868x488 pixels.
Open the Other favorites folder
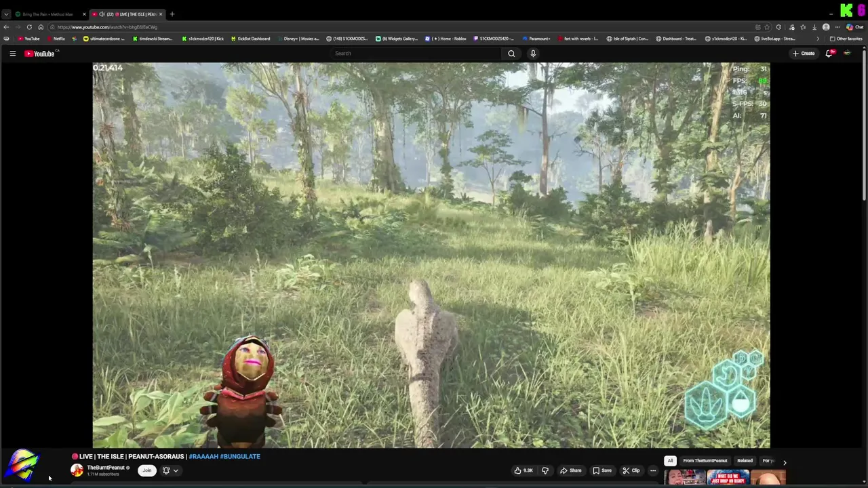[846, 39]
